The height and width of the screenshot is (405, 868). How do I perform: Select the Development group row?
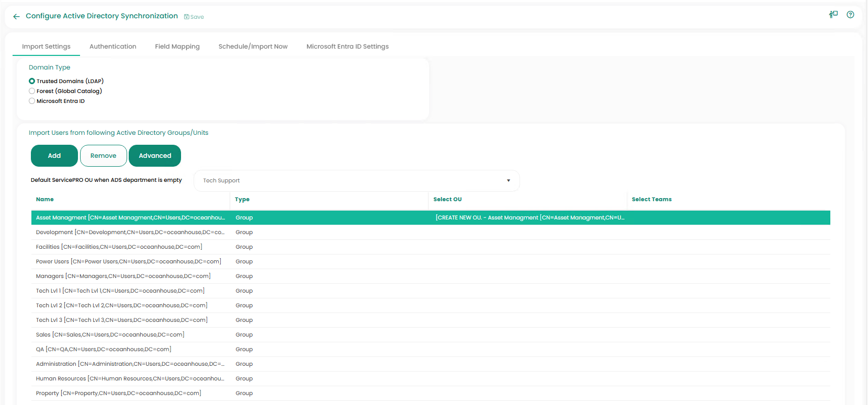pos(130,233)
